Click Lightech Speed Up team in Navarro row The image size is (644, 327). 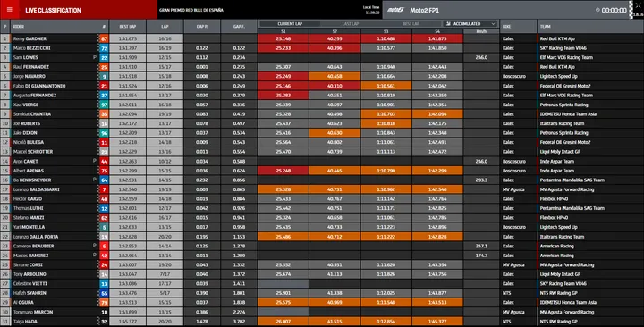558,76
